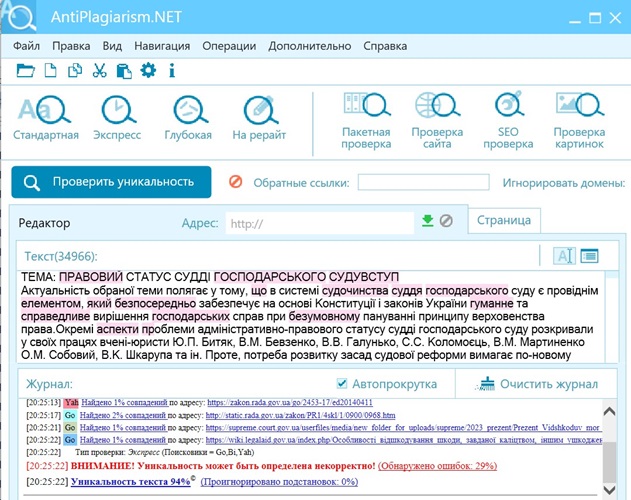Click the journal scrollbar thumb

click(x=610, y=461)
